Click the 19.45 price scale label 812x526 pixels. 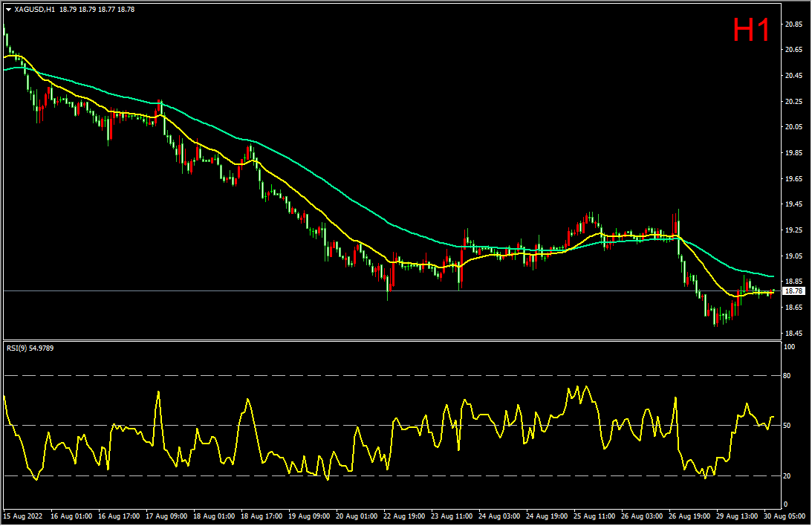[x=794, y=204]
